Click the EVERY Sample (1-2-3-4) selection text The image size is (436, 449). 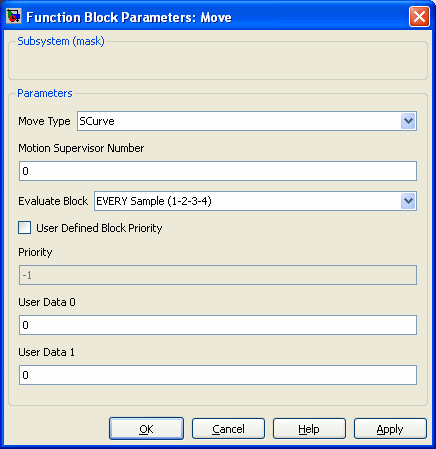[x=154, y=201]
